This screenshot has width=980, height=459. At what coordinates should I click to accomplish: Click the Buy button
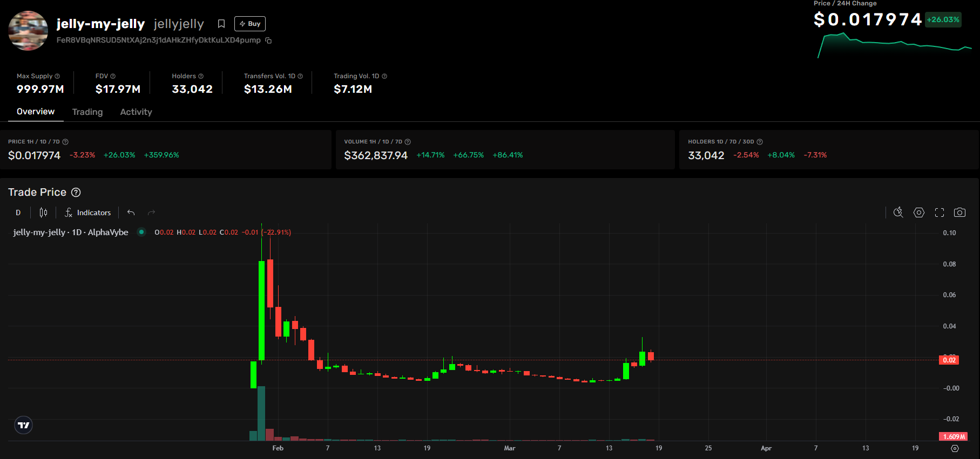point(250,24)
